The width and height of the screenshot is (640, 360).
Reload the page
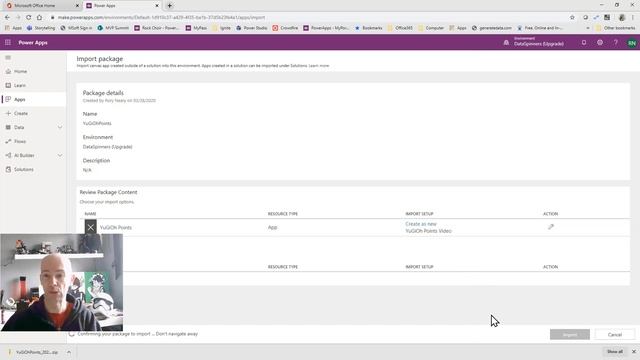29,18
